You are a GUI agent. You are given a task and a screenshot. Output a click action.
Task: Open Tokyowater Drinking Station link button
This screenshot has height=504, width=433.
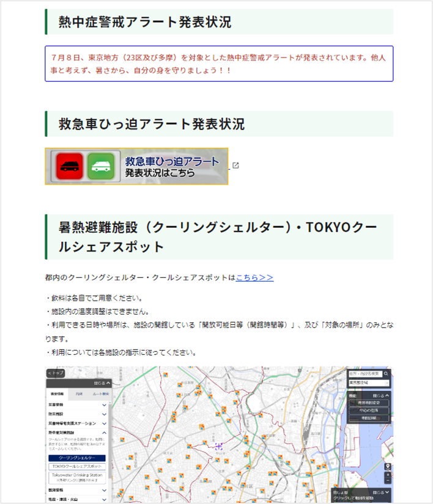pos(77,478)
